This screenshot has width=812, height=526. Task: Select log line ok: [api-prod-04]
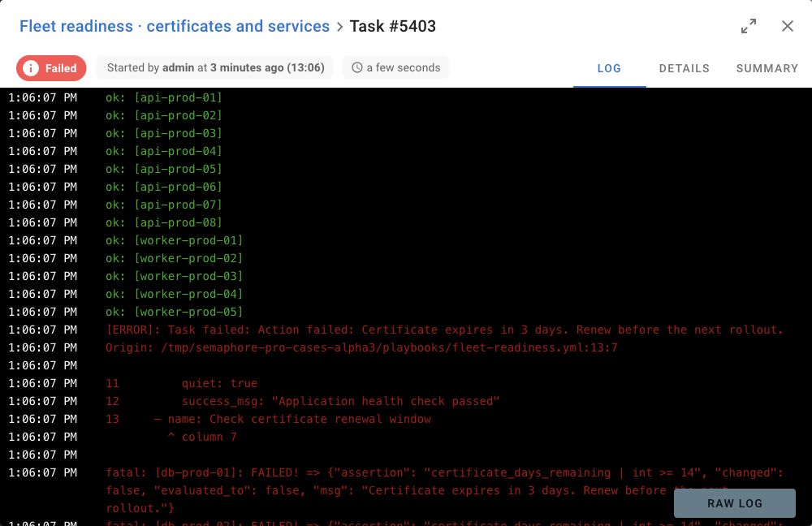[x=164, y=151]
